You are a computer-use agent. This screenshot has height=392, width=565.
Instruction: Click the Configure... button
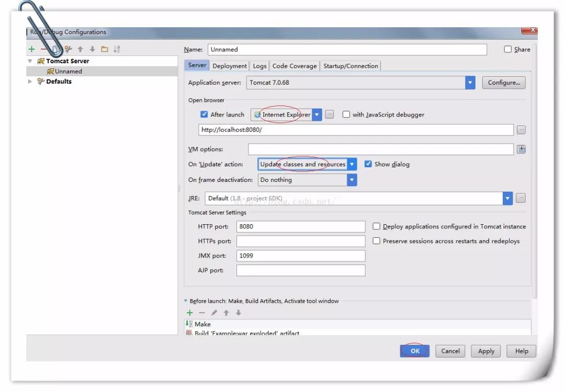point(504,83)
